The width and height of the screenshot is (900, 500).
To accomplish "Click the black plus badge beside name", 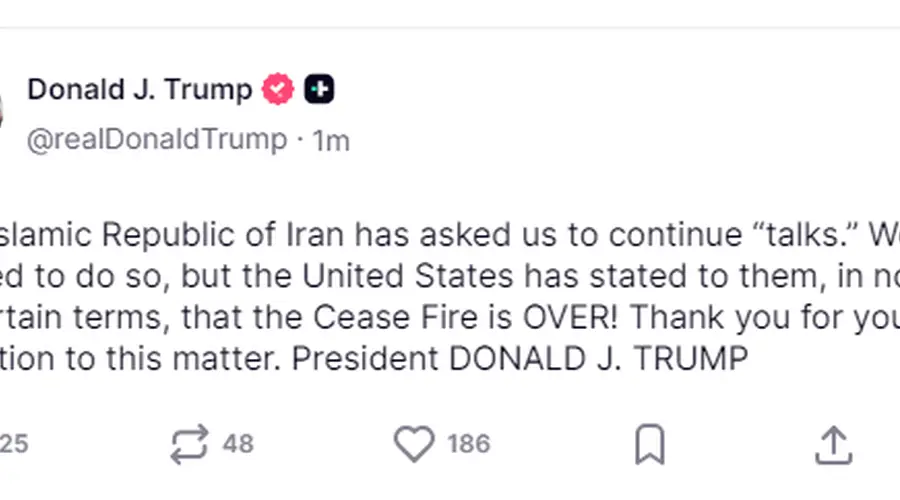I will tap(319, 89).
